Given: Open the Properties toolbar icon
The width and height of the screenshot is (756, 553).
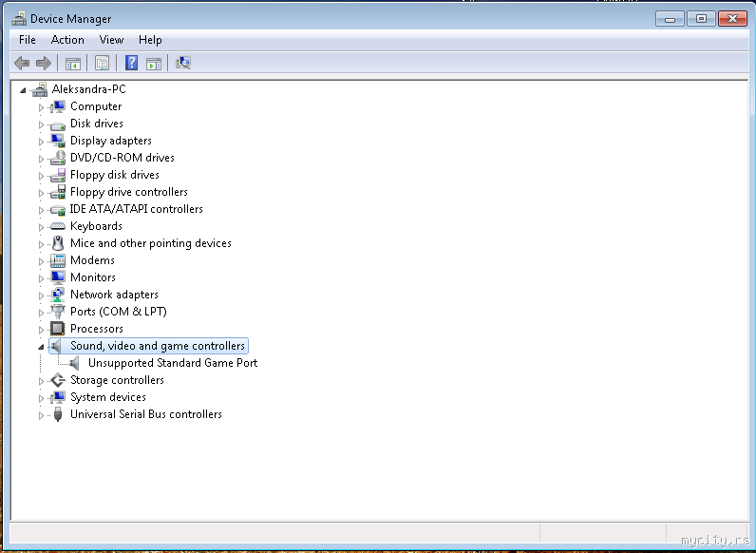Looking at the screenshot, I should coord(102,64).
